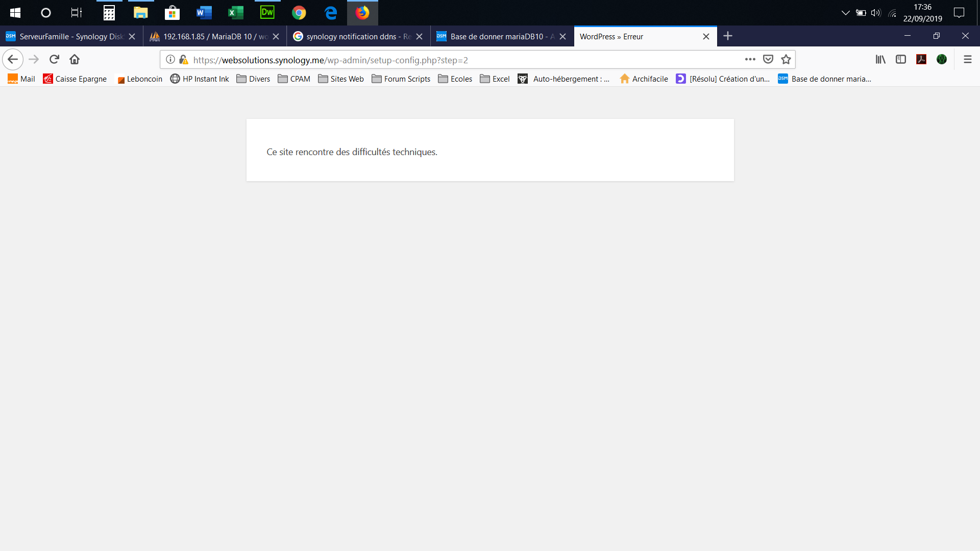Image resolution: width=980 pixels, height=551 pixels.
Task: Close the ServeurFamille Synology tab
Action: point(132,36)
